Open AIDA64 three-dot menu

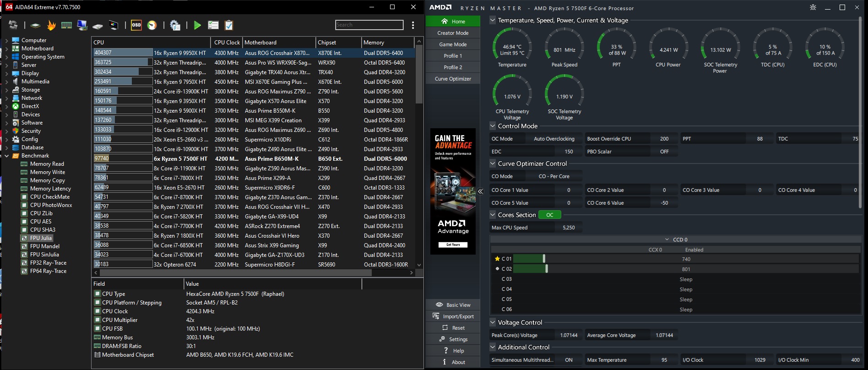point(413,25)
